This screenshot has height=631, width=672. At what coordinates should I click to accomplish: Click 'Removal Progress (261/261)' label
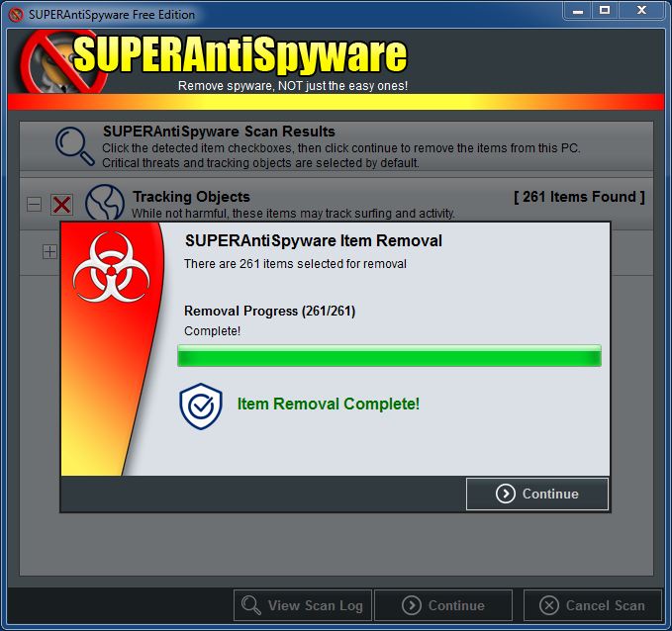coord(269,311)
